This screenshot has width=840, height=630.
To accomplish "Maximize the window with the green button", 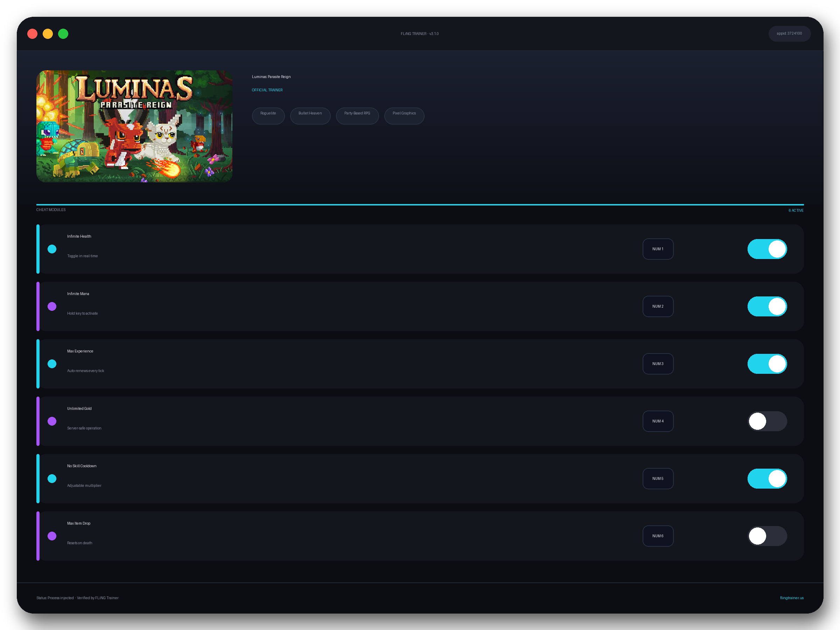I will point(63,34).
